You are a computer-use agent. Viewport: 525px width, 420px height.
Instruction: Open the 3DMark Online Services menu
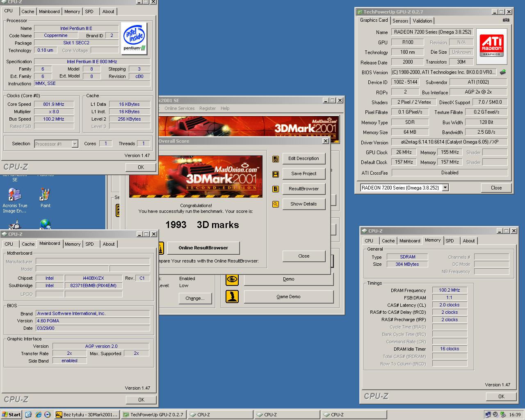point(180,108)
